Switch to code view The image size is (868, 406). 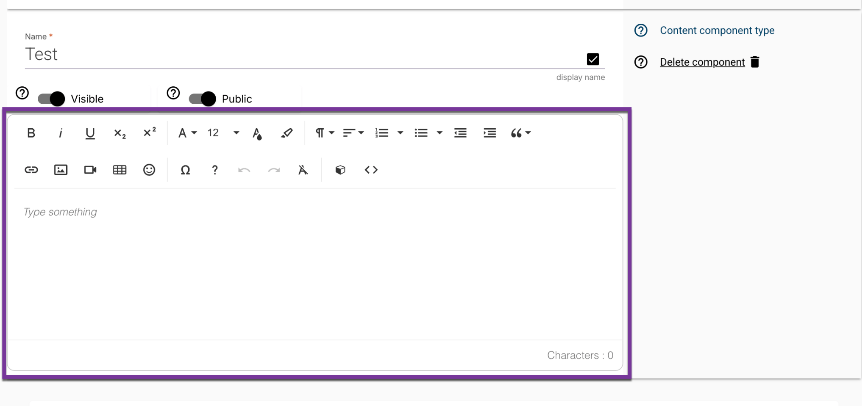[x=370, y=170]
